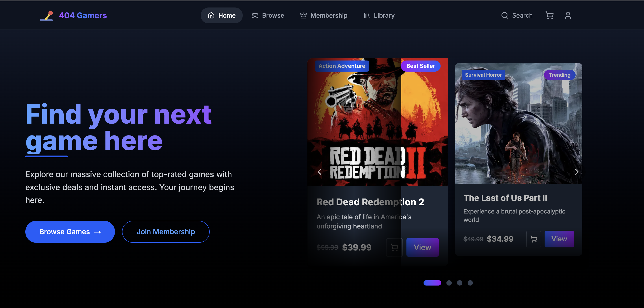The height and width of the screenshot is (308, 644).
Task: Click View on Red Dead Redemption 2
Action: click(x=422, y=247)
